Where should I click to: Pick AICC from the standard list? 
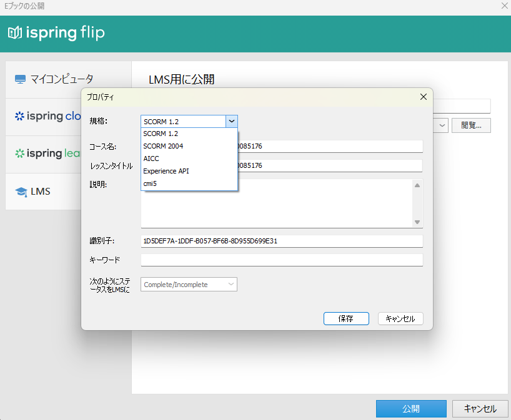pos(189,159)
